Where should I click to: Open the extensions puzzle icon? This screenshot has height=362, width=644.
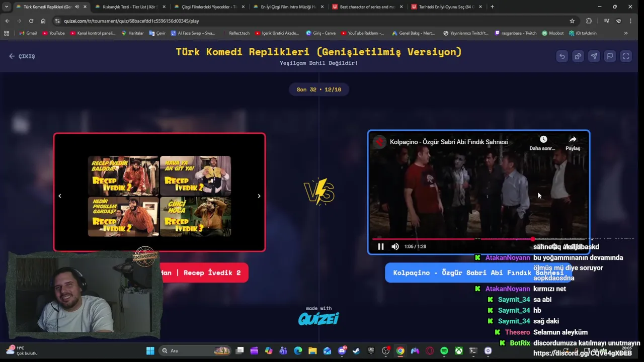pyautogui.click(x=589, y=21)
